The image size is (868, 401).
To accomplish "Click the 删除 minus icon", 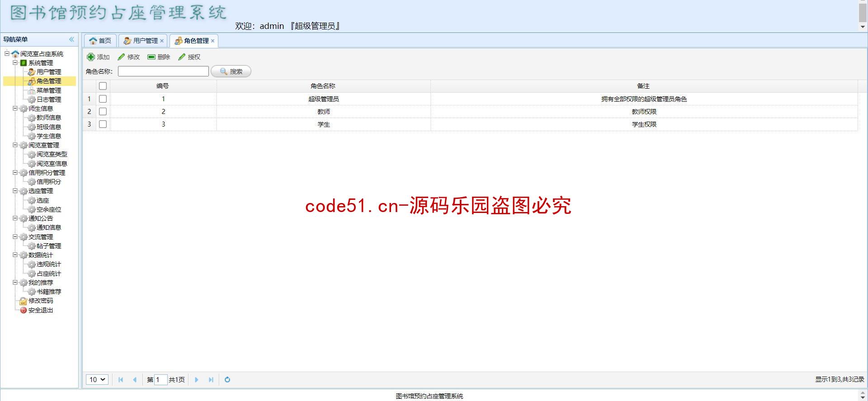I will pos(151,57).
